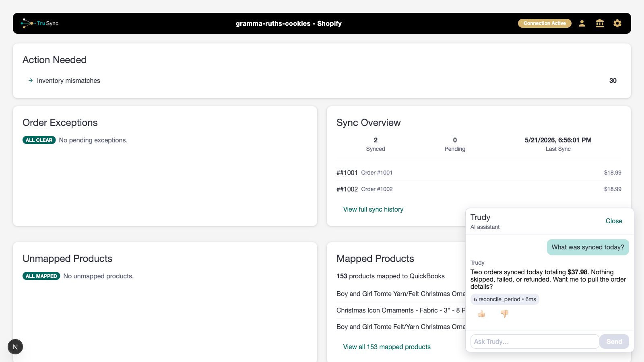Click the TruSync logo

39,23
